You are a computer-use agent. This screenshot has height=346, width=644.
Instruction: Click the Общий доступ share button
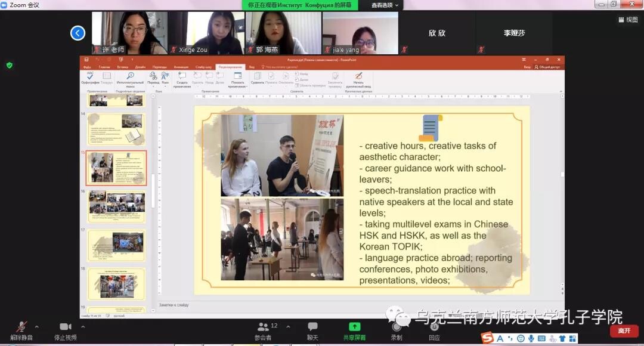pyautogui.click(x=547, y=67)
